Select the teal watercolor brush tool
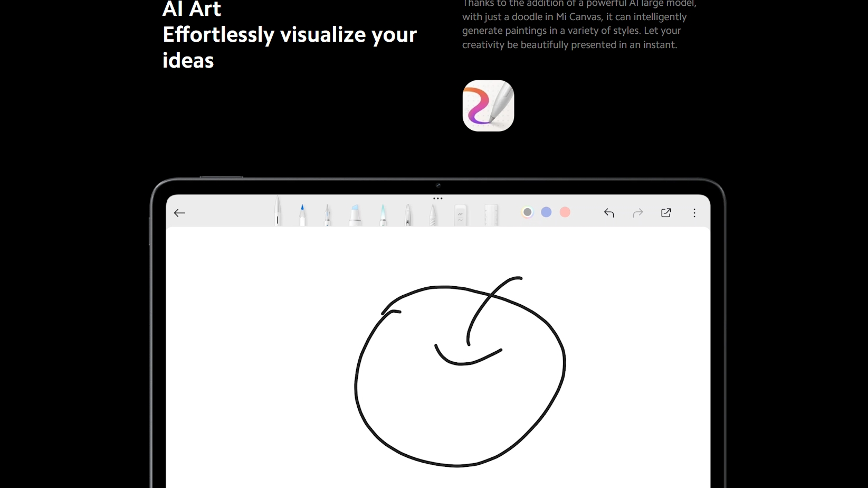Viewport: 868px width, 488px height. point(383,215)
